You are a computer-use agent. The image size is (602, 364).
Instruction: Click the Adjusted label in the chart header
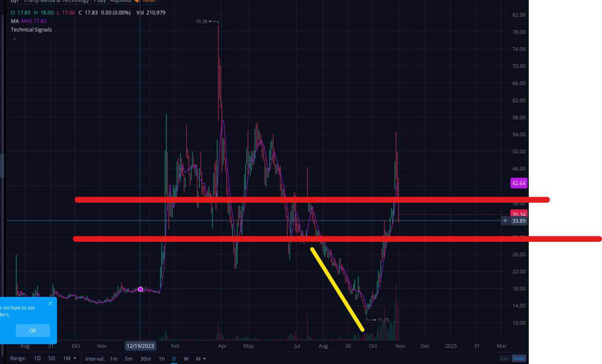coord(120,1)
